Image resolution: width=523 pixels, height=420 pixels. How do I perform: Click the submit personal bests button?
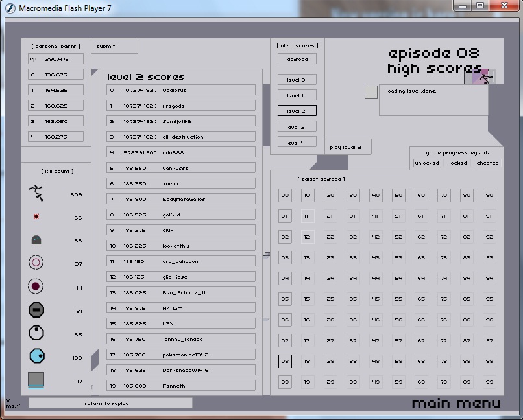click(114, 46)
